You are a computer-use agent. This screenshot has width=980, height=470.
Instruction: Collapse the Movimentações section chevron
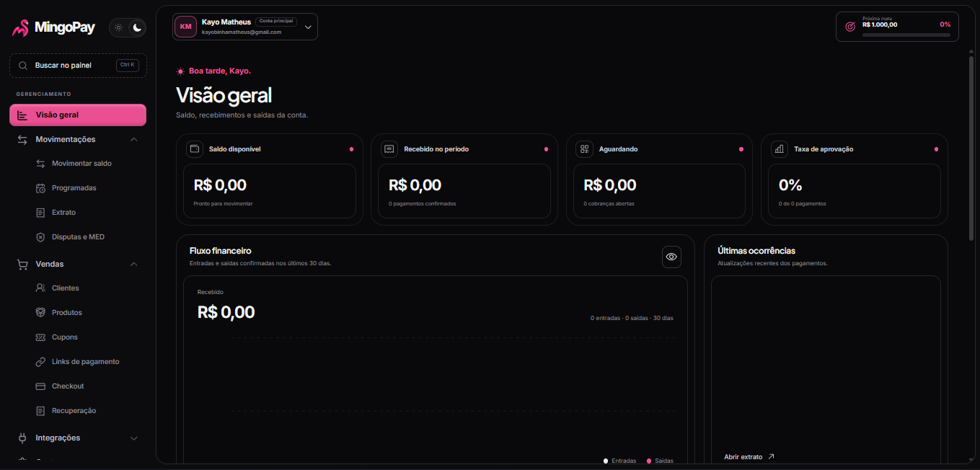(x=133, y=139)
